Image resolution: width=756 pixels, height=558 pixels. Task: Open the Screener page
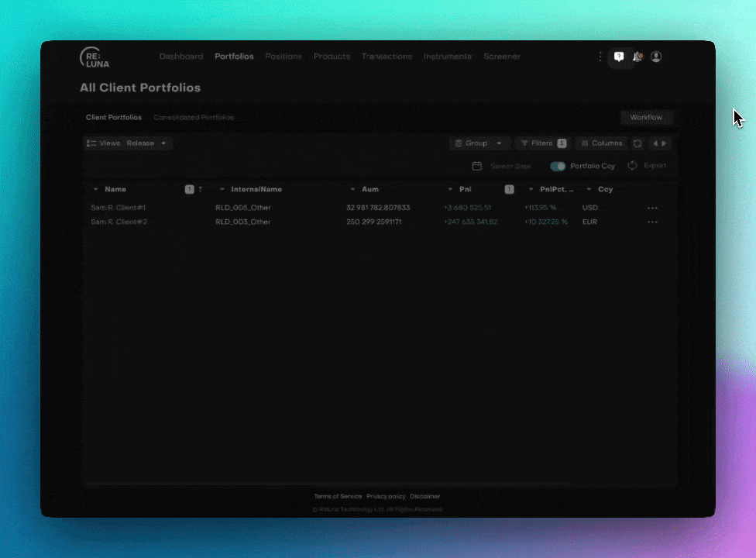point(502,57)
